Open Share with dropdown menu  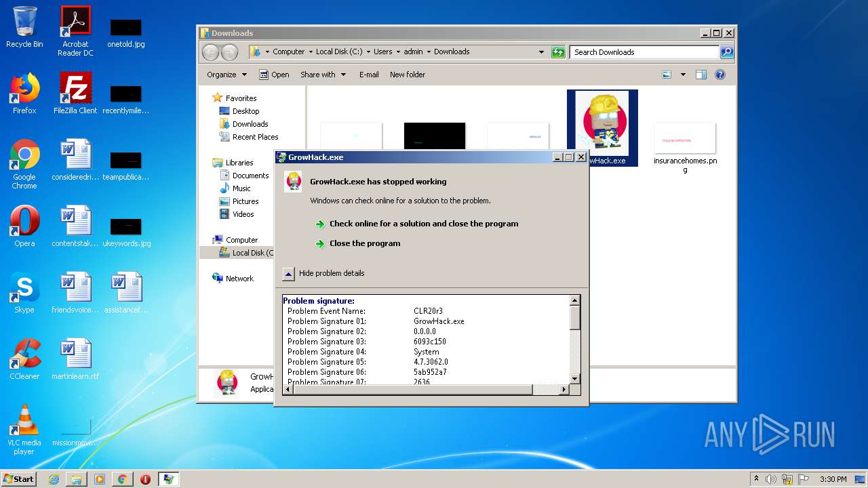pyautogui.click(x=323, y=75)
